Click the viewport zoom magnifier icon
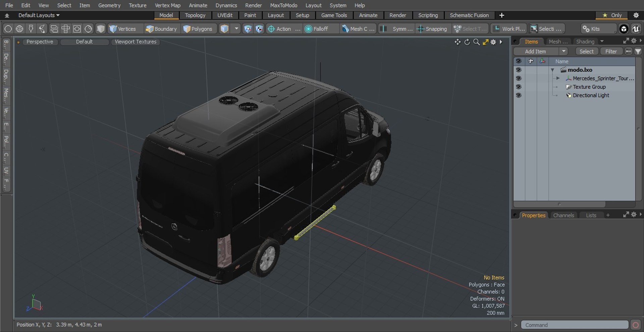Screen dimensions: 644x332 click(476, 42)
